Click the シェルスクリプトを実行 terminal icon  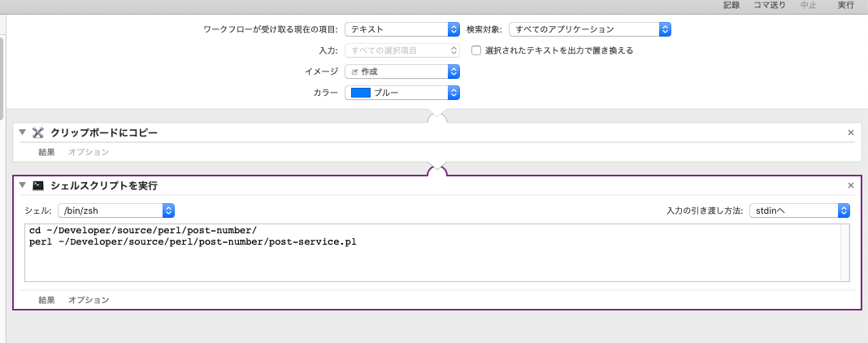point(37,186)
